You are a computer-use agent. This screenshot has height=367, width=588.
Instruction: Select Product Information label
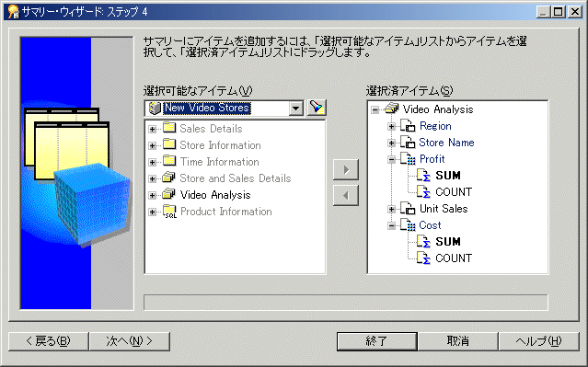tap(226, 212)
